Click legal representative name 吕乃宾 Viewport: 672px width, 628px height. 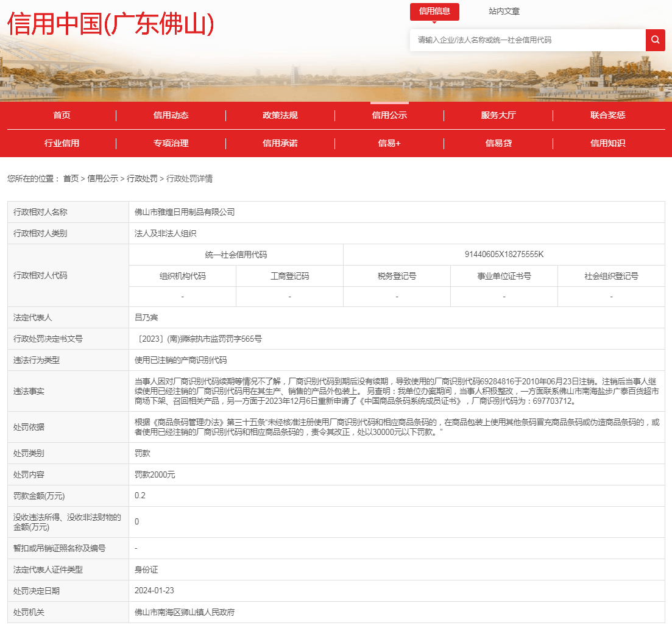click(146, 317)
